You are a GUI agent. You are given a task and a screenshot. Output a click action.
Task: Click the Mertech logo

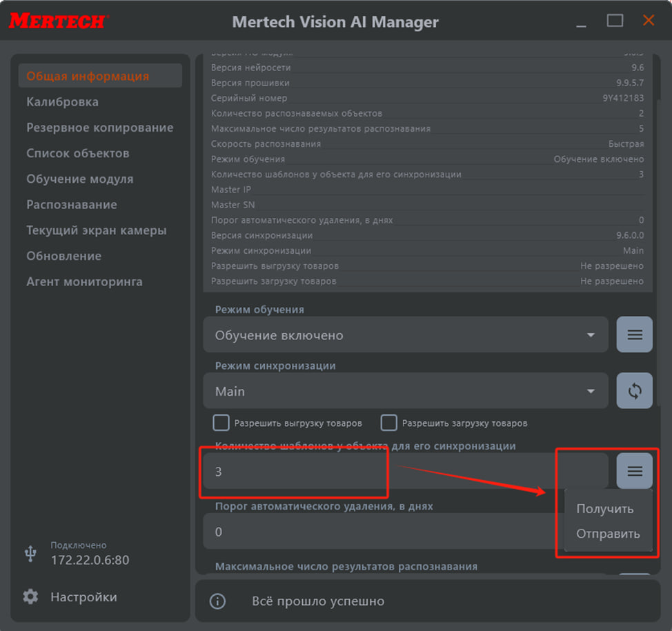tap(57, 21)
